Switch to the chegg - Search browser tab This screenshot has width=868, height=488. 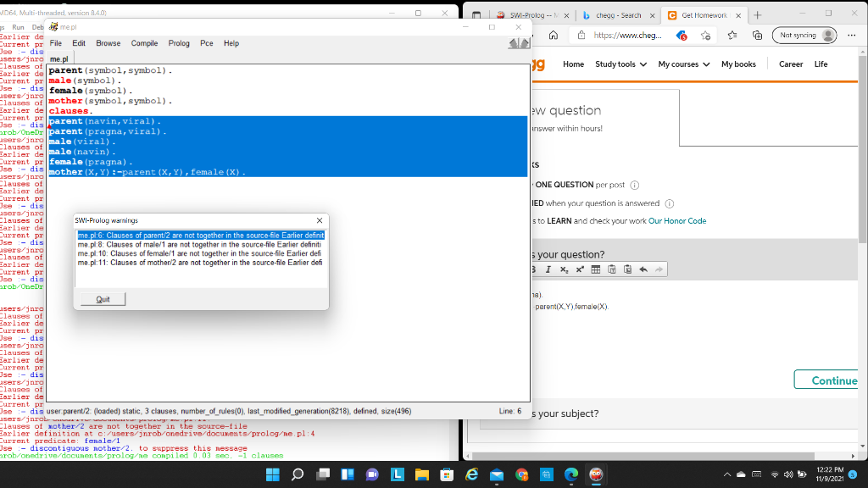coord(618,15)
